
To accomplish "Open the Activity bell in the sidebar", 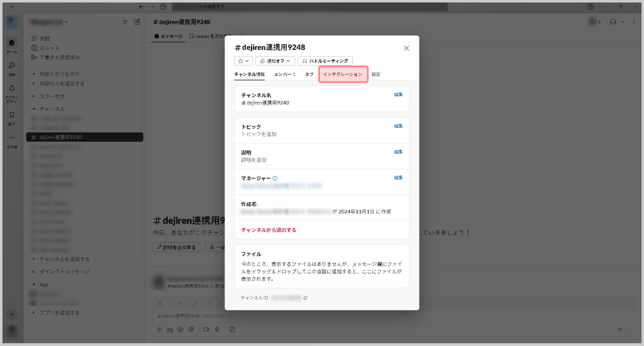I will (12, 94).
